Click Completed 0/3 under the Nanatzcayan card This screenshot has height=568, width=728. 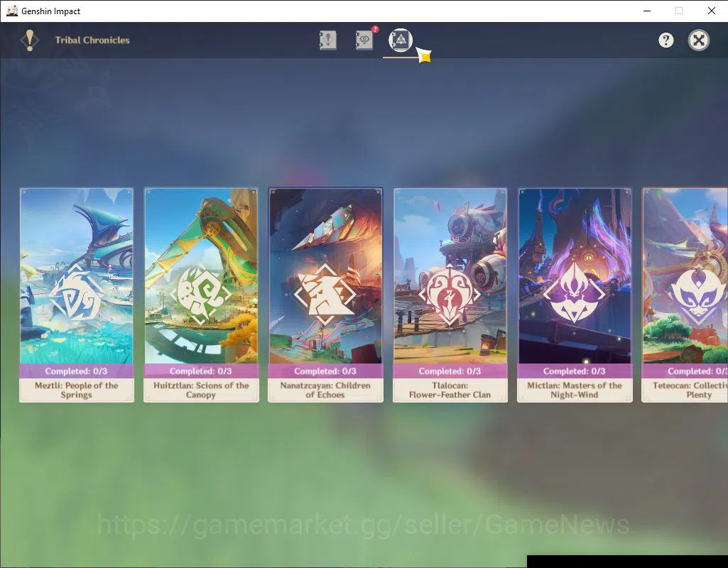(325, 371)
